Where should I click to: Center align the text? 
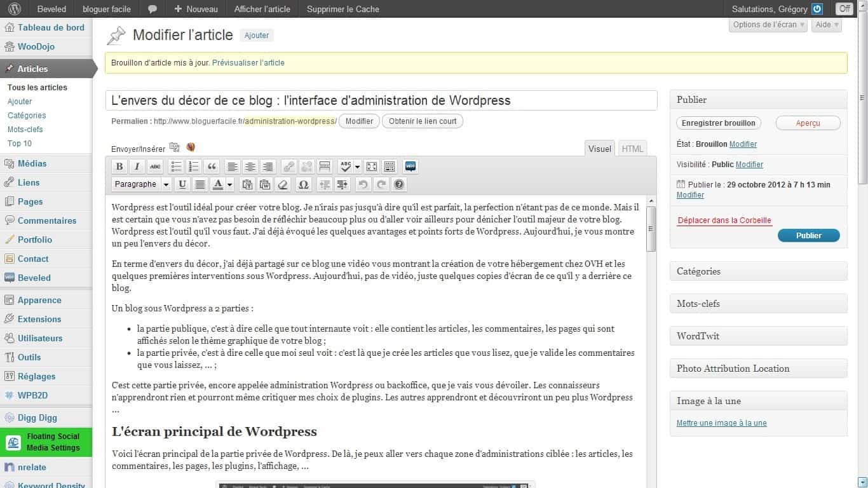point(250,167)
